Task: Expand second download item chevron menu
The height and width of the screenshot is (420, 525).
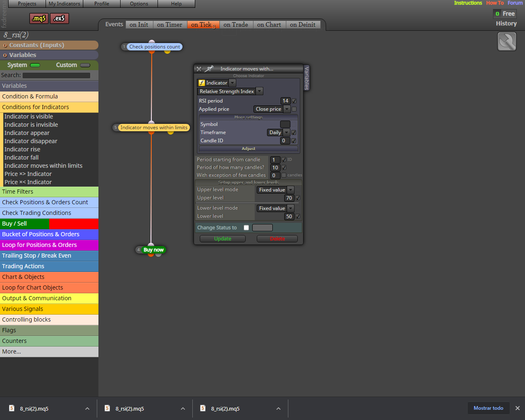Action: click(183, 409)
